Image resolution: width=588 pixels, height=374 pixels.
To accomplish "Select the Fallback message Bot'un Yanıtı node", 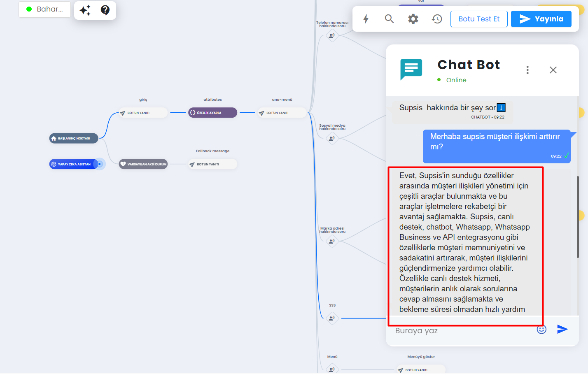I will point(212,164).
